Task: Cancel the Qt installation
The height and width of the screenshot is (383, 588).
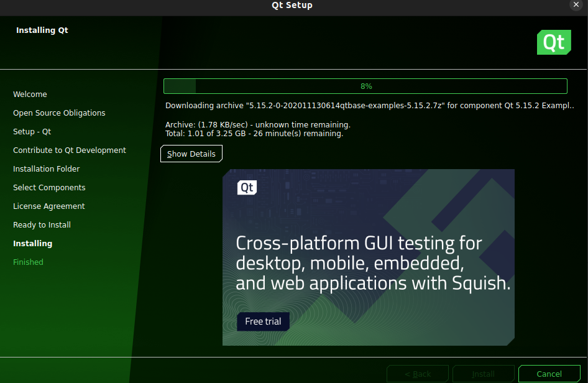Action: point(549,374)
